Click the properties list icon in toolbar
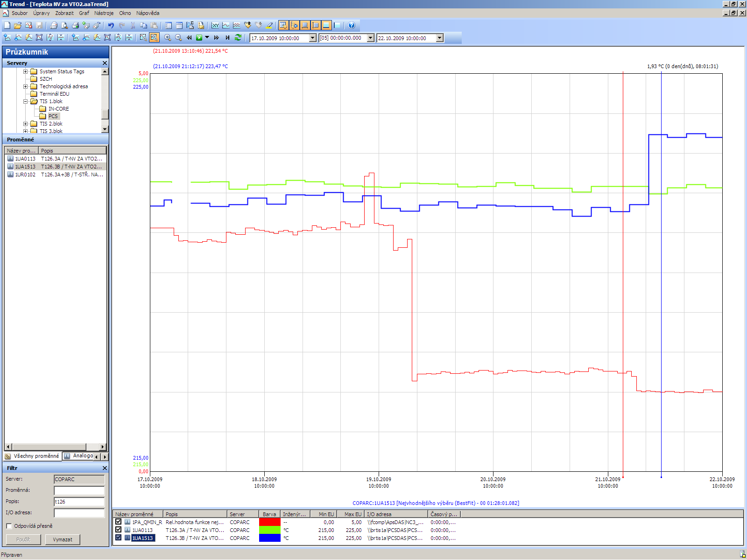 (x=169, y=25)
